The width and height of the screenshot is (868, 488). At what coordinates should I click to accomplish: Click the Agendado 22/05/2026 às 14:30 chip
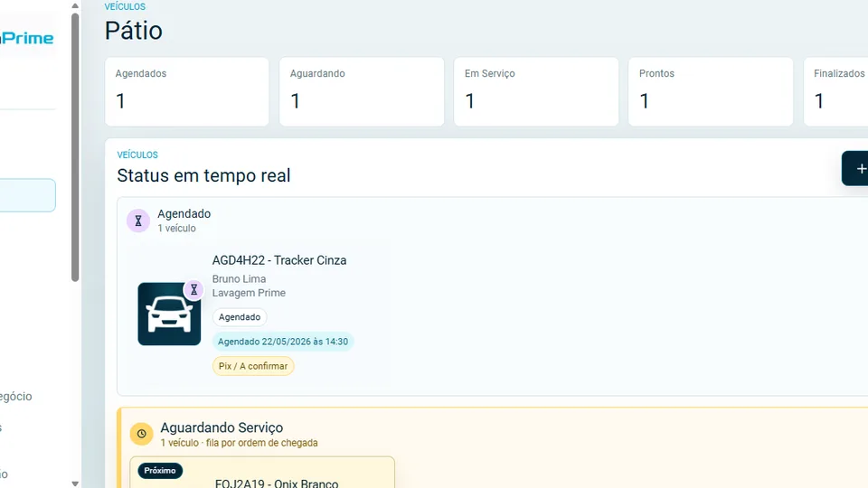point(283,342)
